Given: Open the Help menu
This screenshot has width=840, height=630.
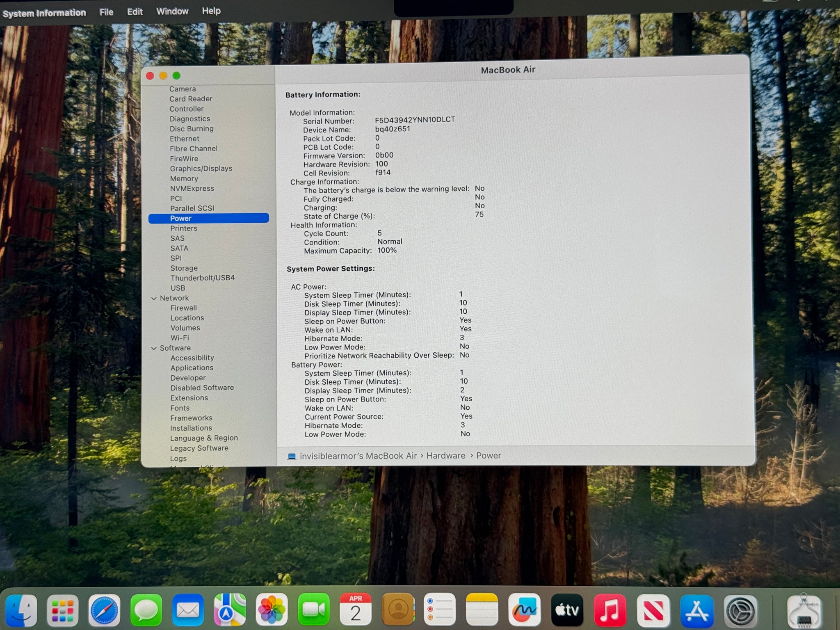Looking at the screenshot, I should click(x=211, y=11).
